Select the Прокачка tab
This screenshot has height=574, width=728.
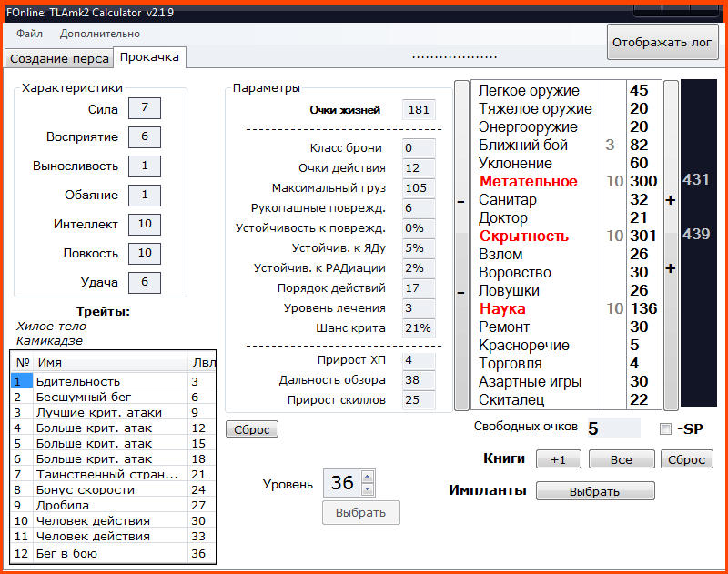click(x=149, y=57)
